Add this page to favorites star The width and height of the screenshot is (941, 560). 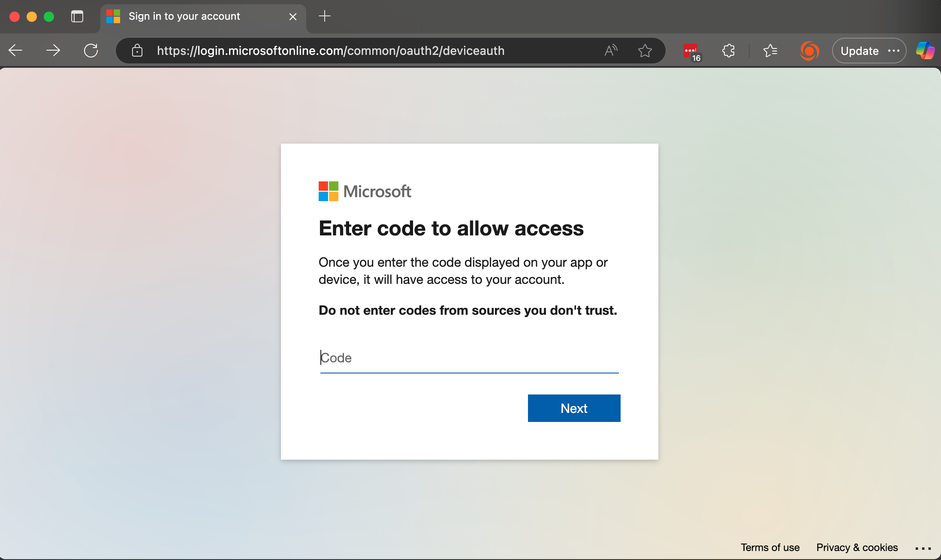point(645,51)
